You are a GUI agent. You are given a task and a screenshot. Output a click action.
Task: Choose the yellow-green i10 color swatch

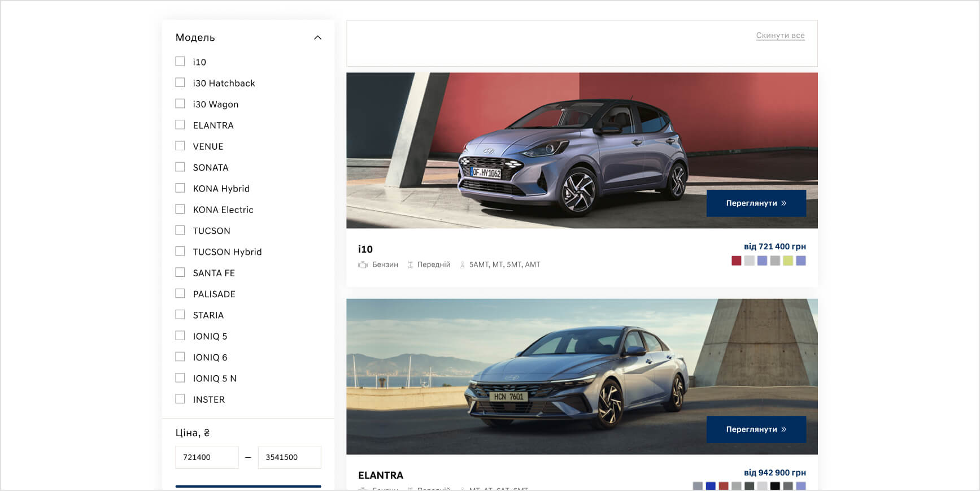[788, 260]
